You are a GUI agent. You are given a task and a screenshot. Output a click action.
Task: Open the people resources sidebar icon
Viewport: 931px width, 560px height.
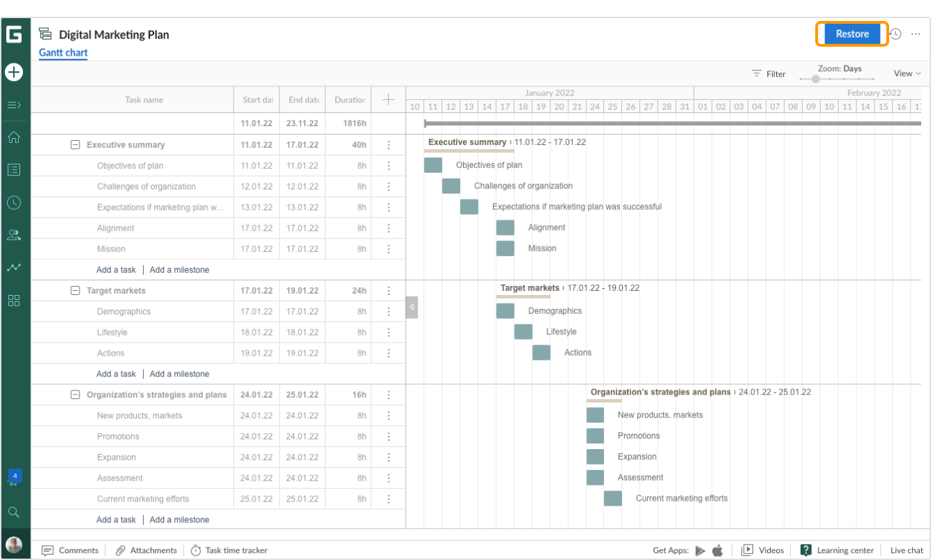14,235
